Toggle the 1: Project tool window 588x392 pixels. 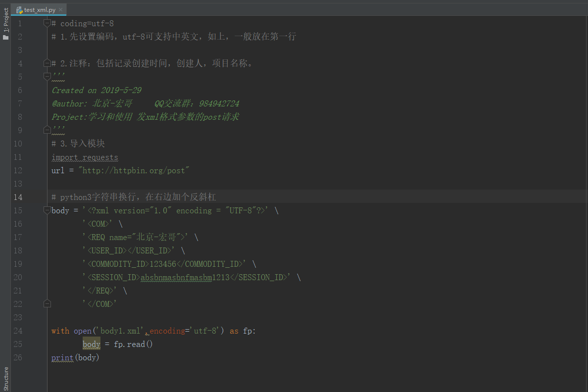click(x=5, y=18)
